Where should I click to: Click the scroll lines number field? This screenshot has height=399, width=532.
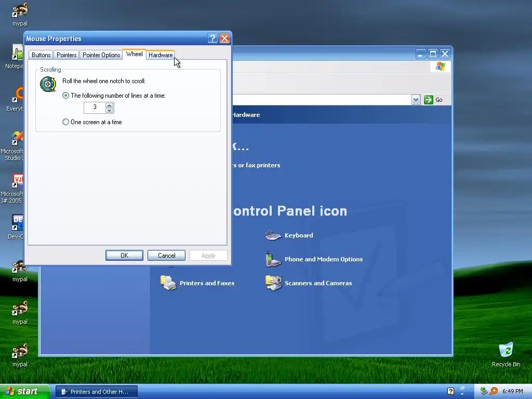pos(95,108)
